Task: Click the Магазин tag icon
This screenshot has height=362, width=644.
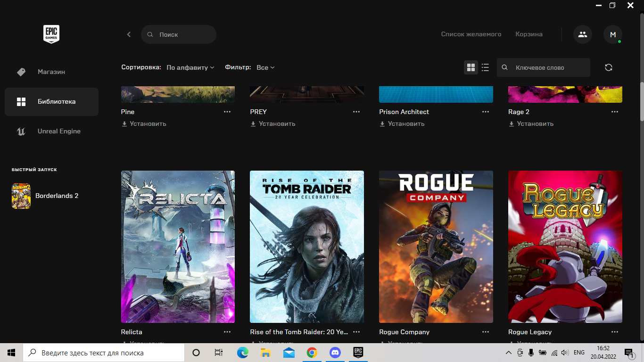Action: (x=21, y=72)
